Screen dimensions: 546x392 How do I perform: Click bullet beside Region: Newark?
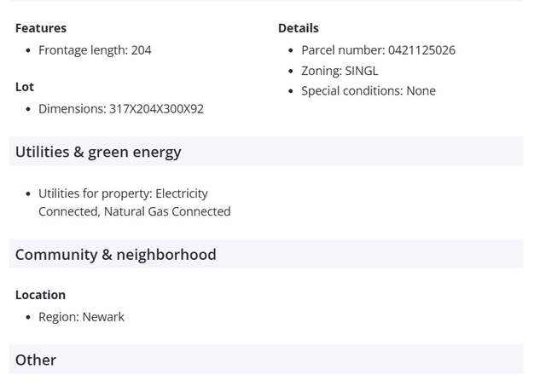[28, 317]
